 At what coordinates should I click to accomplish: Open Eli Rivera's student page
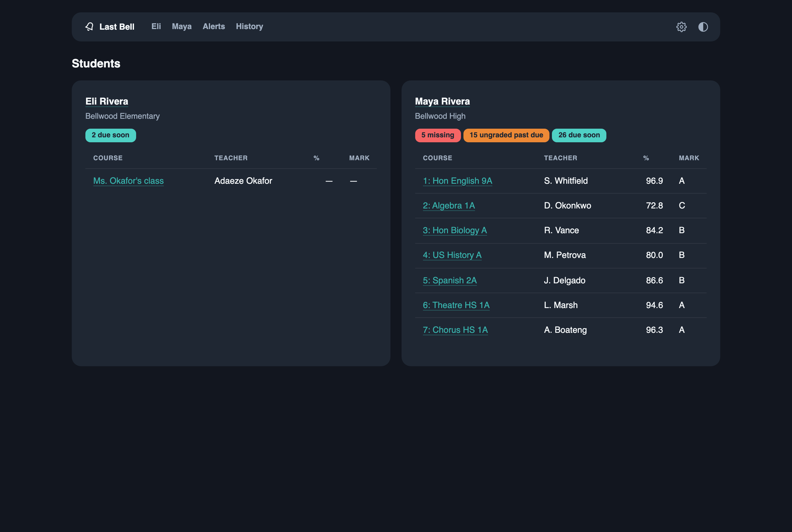(107, 101)
